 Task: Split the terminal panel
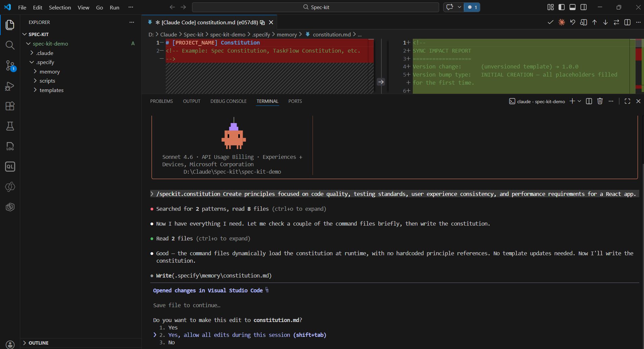click(x=589, y=101)
